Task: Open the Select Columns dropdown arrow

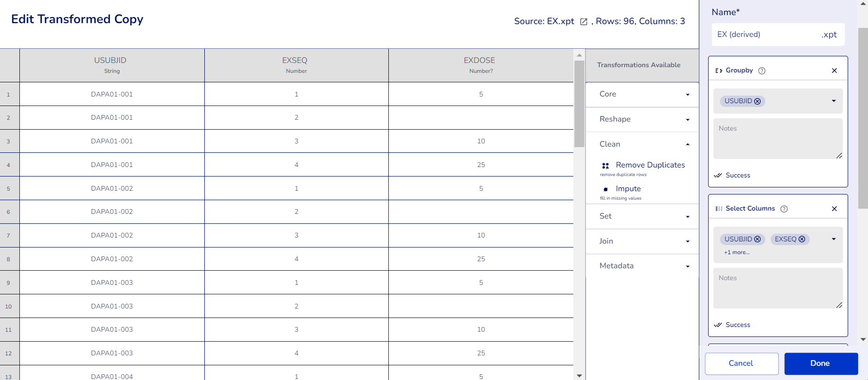Action: [x=833, y=239]
